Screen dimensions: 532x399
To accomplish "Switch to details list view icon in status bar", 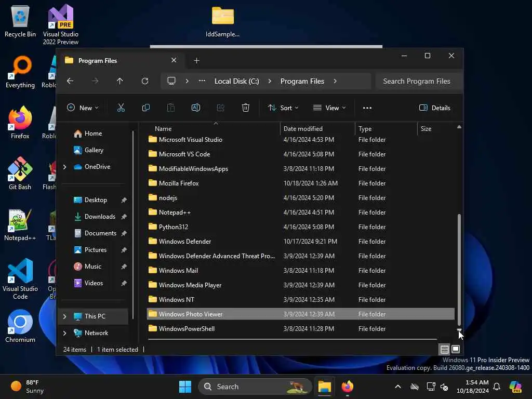I will click(x=445, y=349).
